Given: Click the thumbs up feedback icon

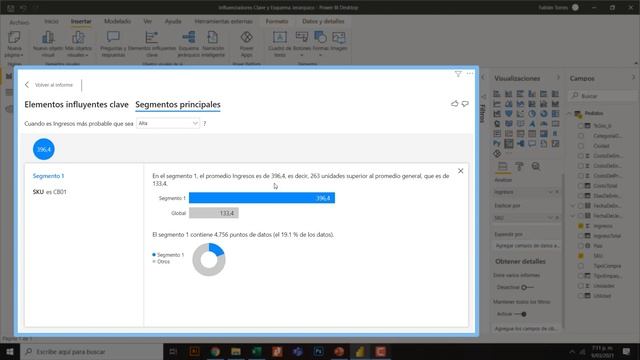Looking at the screenshot, I should [x=454, y=104].
